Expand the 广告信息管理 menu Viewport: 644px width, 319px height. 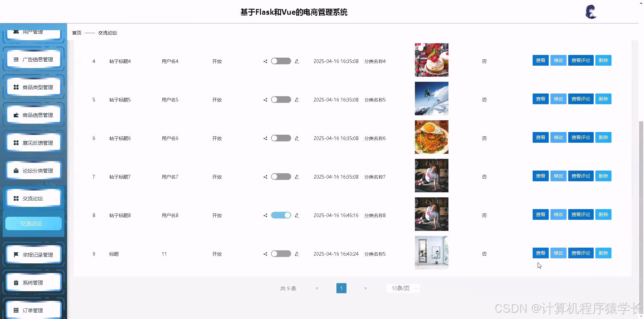(x=34, y=59)
